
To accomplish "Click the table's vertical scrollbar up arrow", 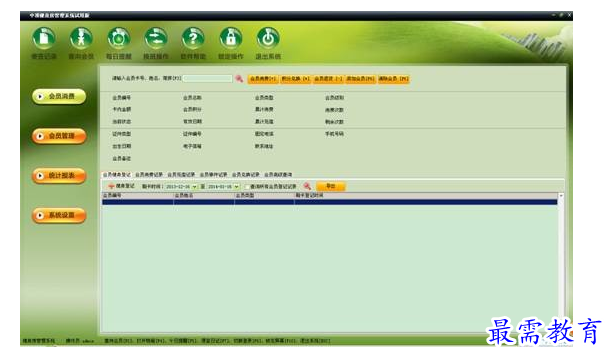I will click(561, 196).
